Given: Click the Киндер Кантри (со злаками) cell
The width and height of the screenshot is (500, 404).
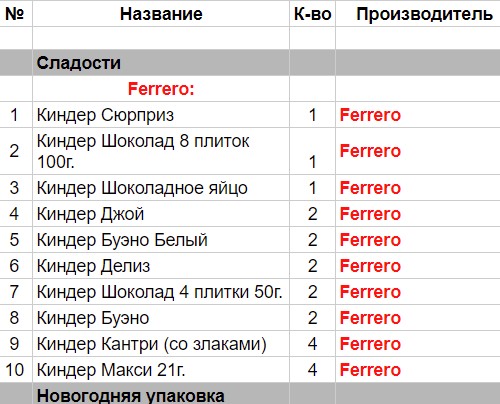Looking at the screenshot, I should [x=161, y=343].
